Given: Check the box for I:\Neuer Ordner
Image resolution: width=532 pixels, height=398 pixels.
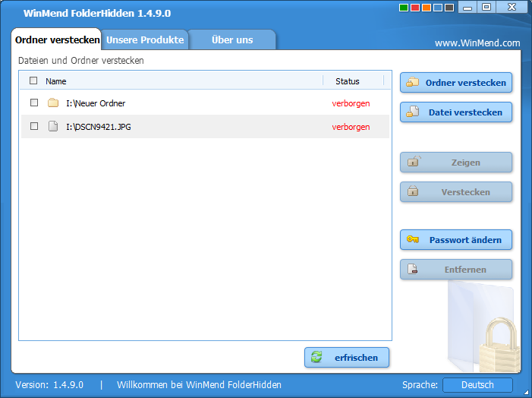Looking at the screenshot, I should point(34,103).
